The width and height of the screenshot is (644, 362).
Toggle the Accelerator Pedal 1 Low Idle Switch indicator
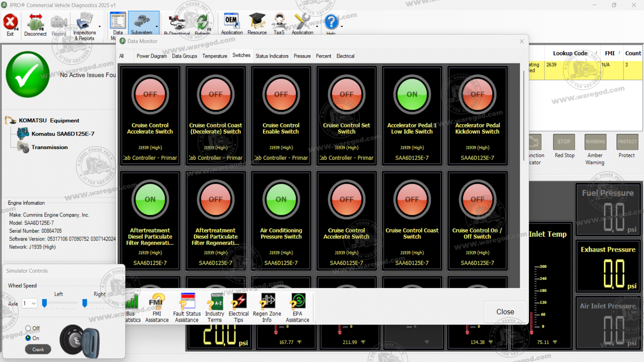click(x=412, y=95)
